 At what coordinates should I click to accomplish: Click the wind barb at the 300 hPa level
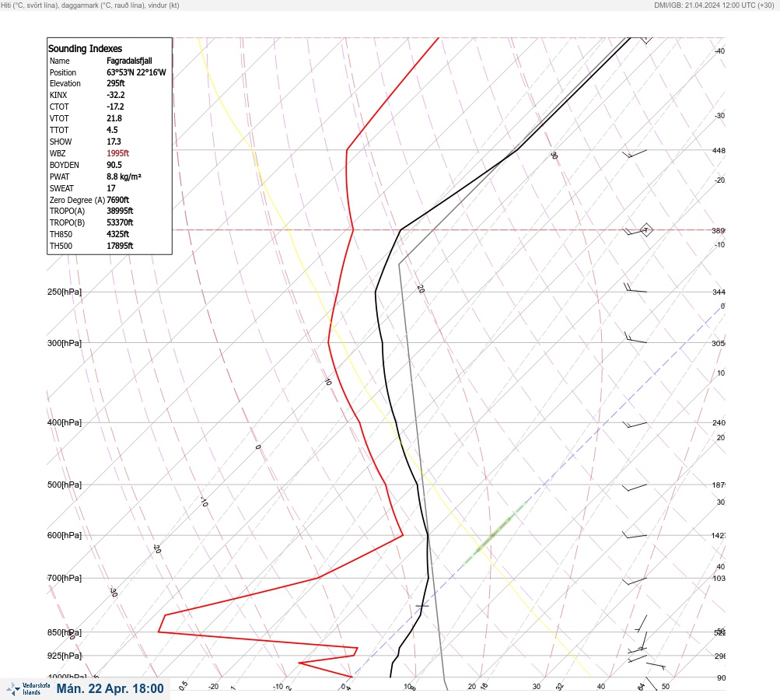[x=635, y=338]
